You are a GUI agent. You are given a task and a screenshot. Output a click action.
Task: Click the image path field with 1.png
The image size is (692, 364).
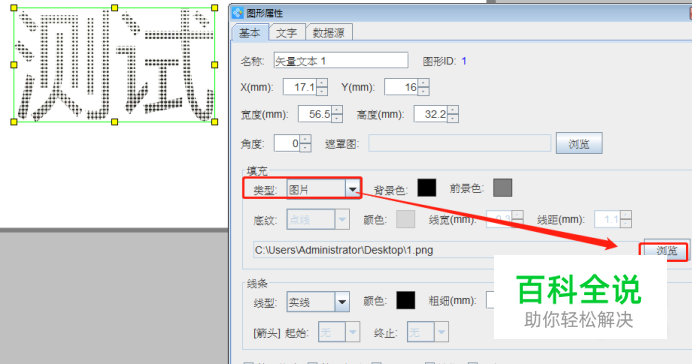[446, 250]
